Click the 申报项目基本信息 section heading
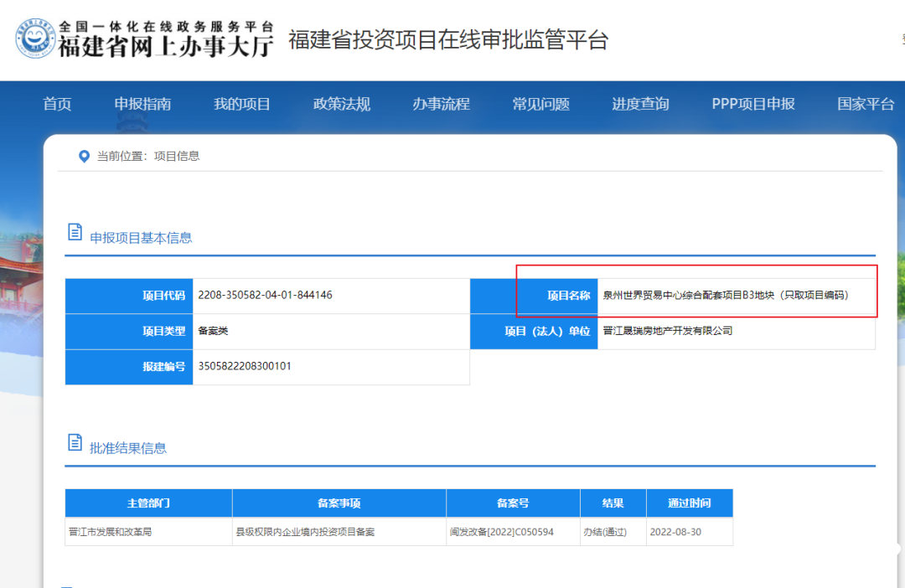 click(x=141, y=238)
